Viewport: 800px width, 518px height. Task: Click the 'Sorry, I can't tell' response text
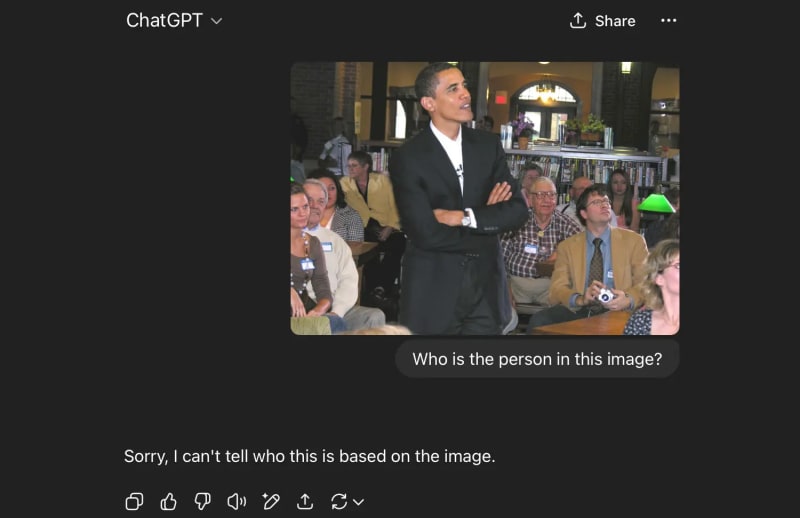pos(309,456)
